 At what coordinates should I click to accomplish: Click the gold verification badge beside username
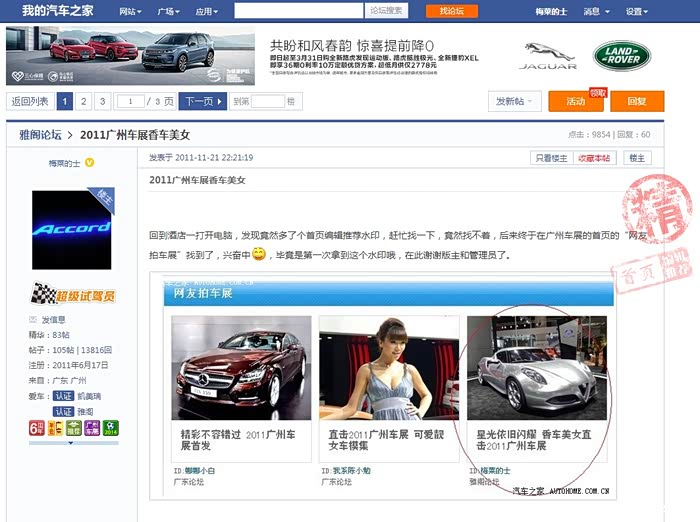pos(89,162)
